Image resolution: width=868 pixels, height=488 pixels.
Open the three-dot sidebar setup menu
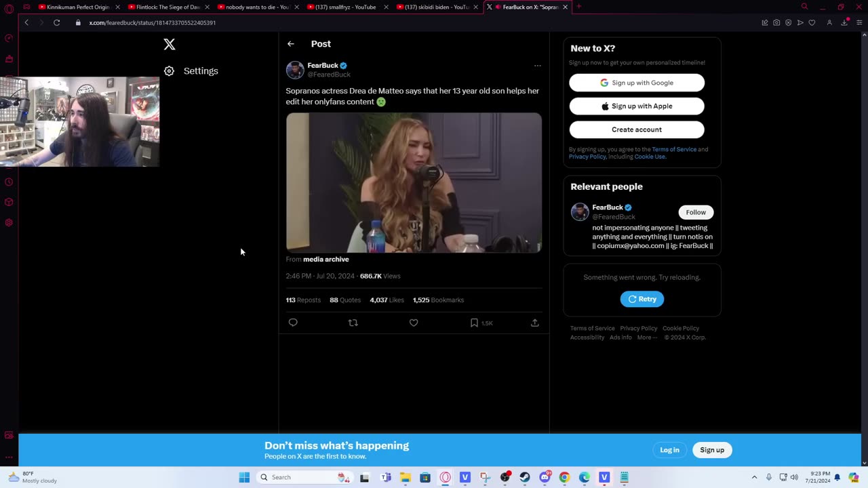9,457
